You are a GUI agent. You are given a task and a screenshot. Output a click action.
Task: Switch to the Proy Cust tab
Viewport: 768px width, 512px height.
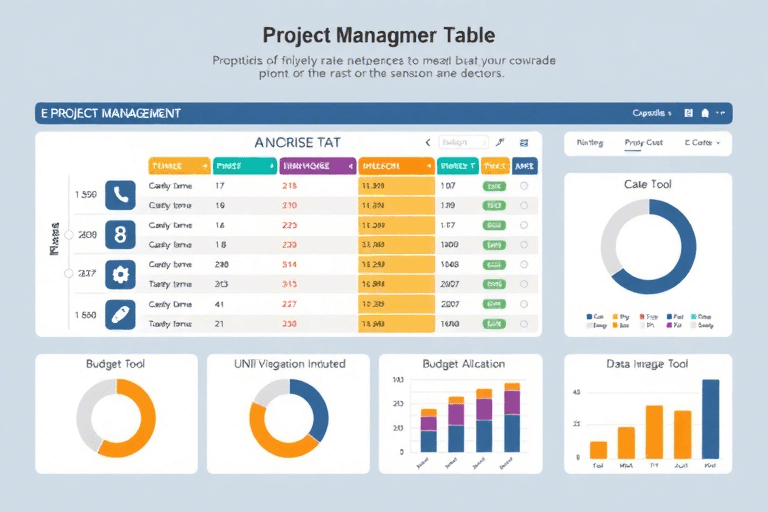click(643, 143)
